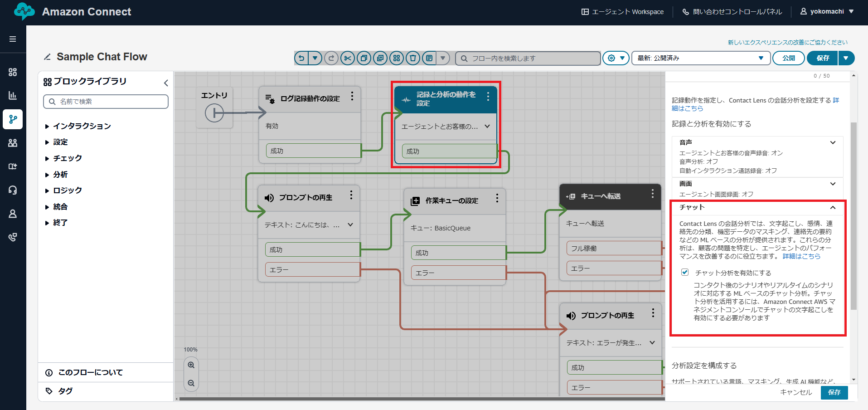Click the select-all grid toolbar icon
Viewport: 868px width, 410px height.
[x=397, y=58]
